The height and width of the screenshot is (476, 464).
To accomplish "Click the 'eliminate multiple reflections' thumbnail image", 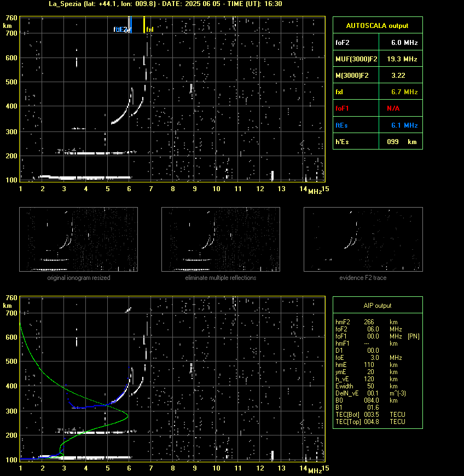I will point(221,239).
